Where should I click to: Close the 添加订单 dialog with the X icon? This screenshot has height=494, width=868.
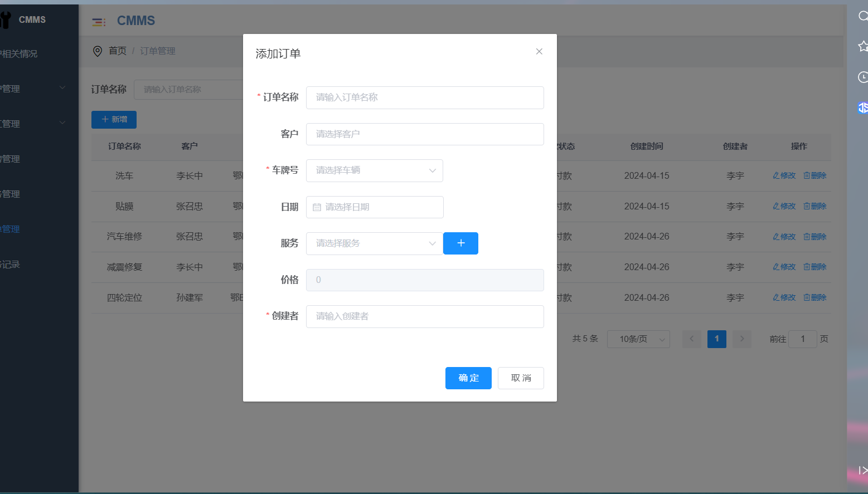pos(539,51)
